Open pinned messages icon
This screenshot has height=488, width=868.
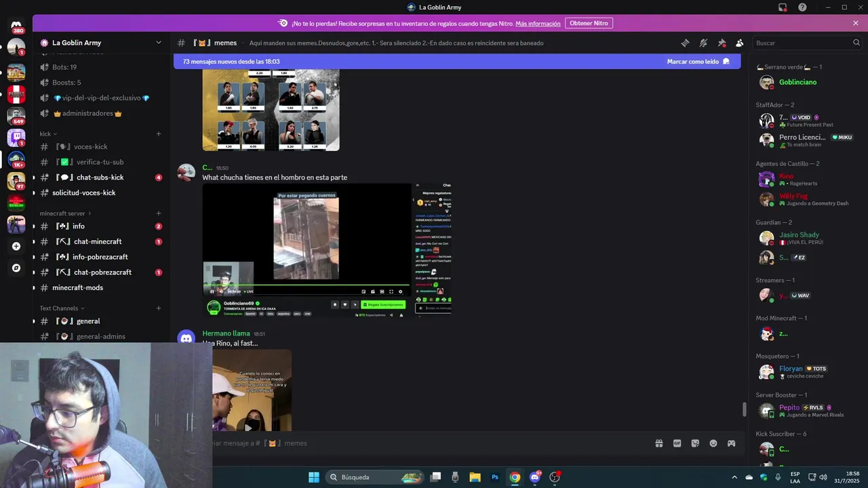[x=722, y=43]
